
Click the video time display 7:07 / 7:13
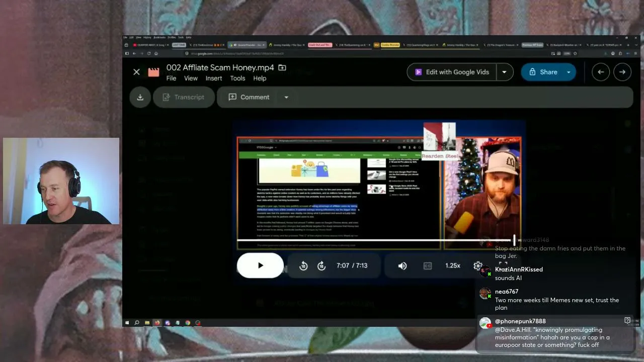coord(353,265)
